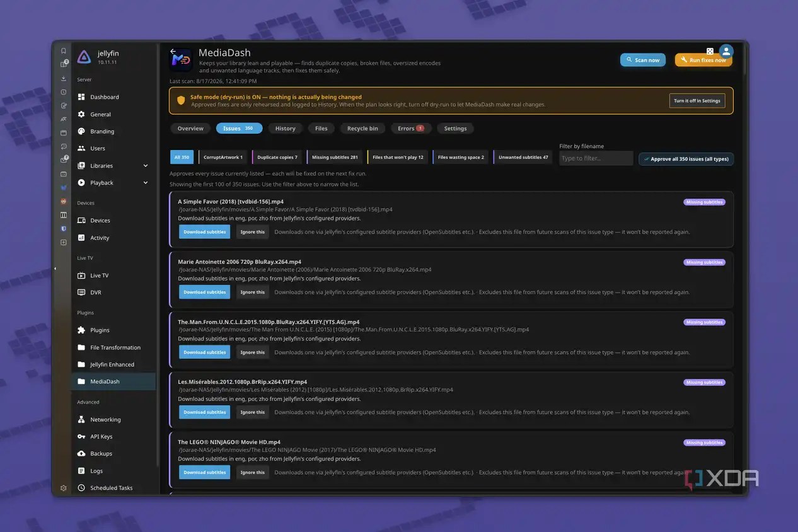Click the orange lion icon in browser sidebar

click(64, 202)
